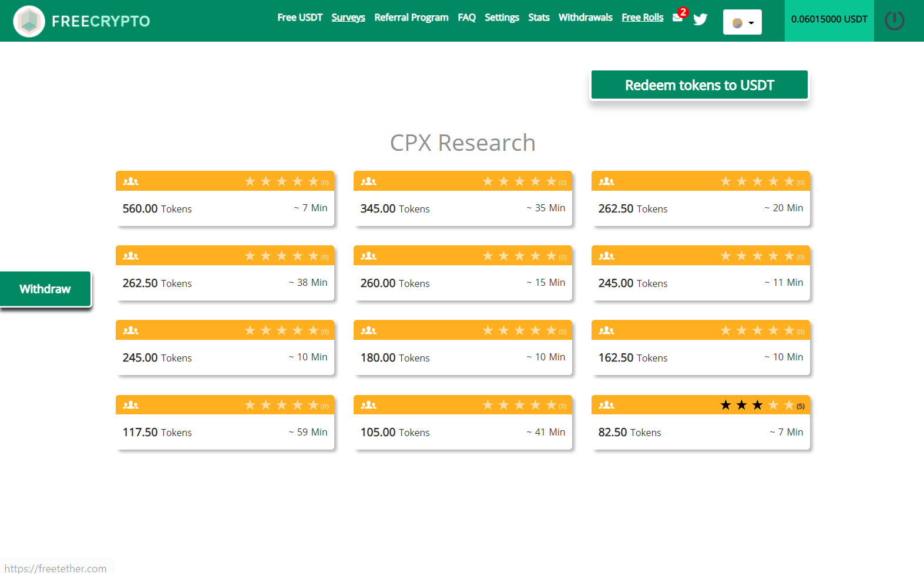Click group icon on 82.50 Tokens card

[606, 405]
